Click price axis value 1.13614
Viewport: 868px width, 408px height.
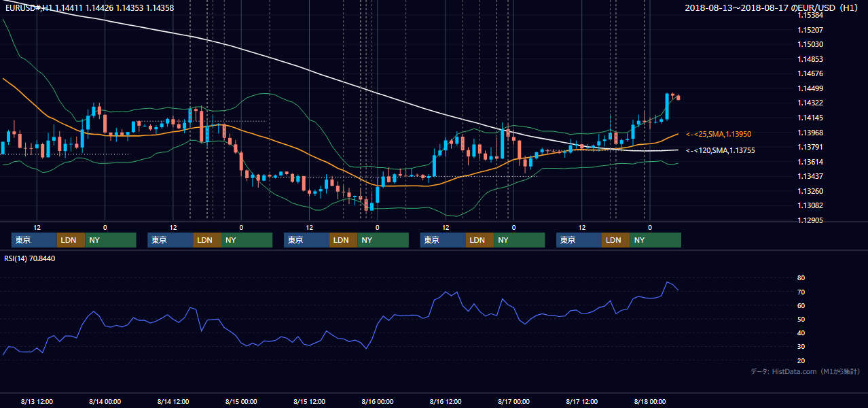(810, 161)
